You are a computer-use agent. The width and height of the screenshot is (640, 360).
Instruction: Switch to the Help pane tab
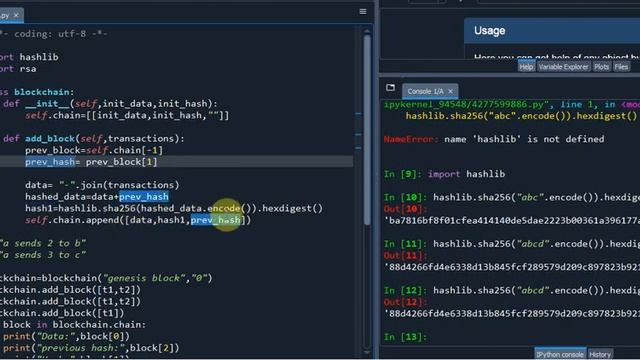coord(526,67)
